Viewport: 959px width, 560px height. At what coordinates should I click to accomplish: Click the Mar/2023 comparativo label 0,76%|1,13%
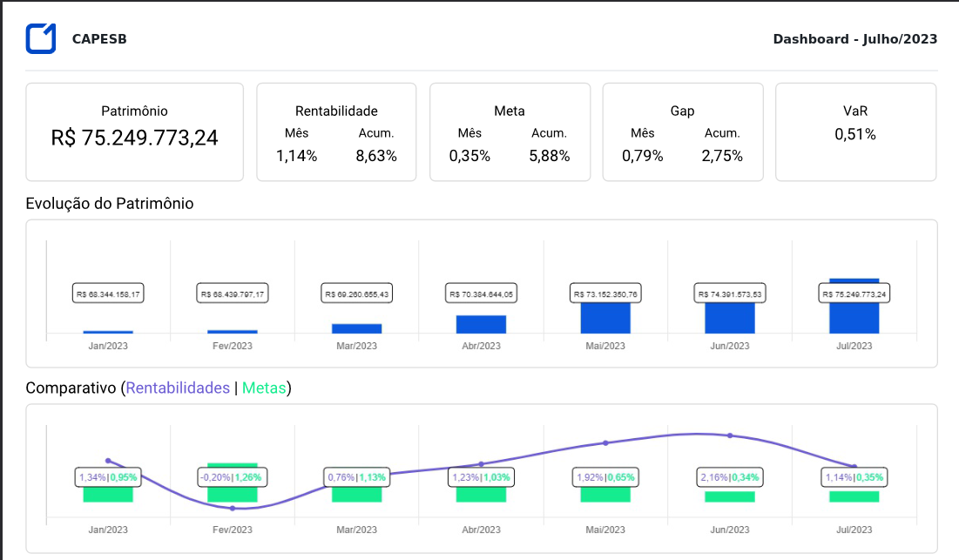coord(356,477)
